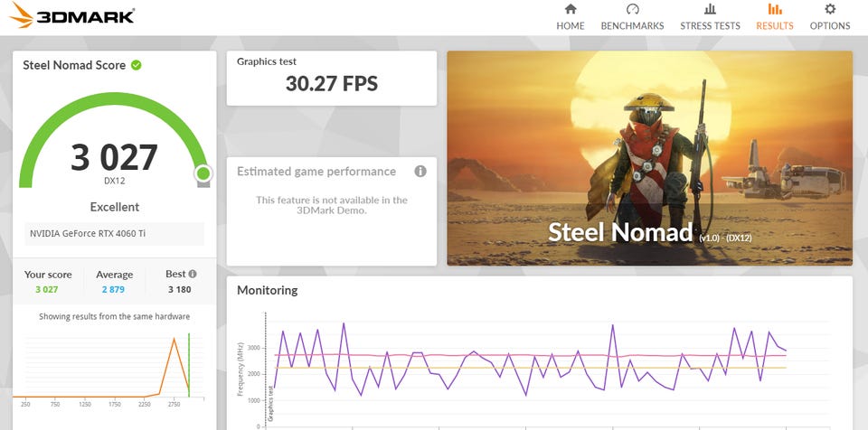Click the Best score 3 180
The height and width of the screenshot is (430, 868).
pos(179,289)
